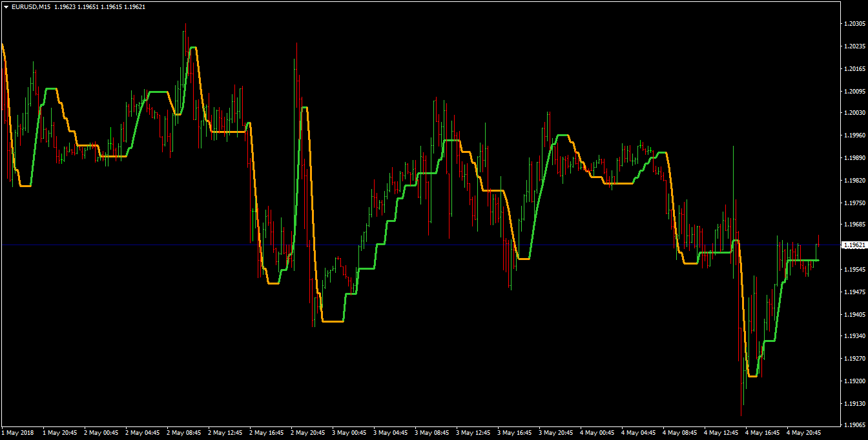Select the high value 1.19651 in header
The width and height of the screenshot is (868, 440).
pos(89,6)
